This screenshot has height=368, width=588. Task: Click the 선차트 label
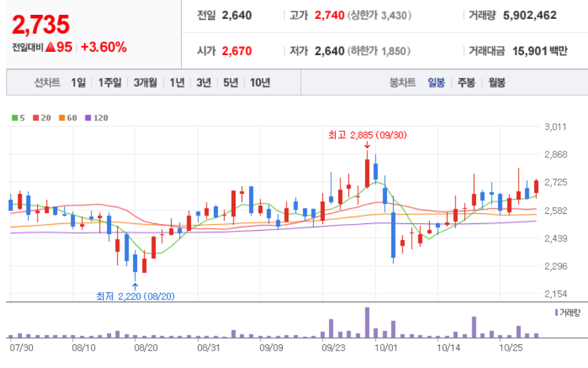(x=47, y=82)
